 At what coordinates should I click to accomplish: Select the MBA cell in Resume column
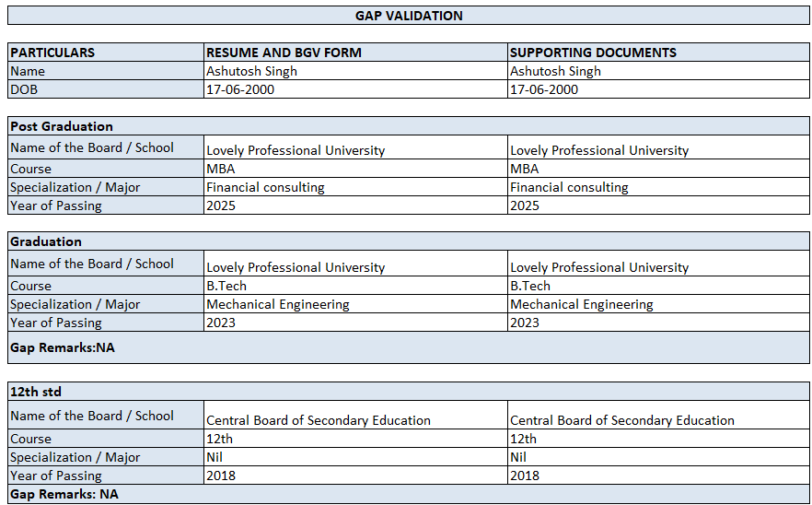221,169
